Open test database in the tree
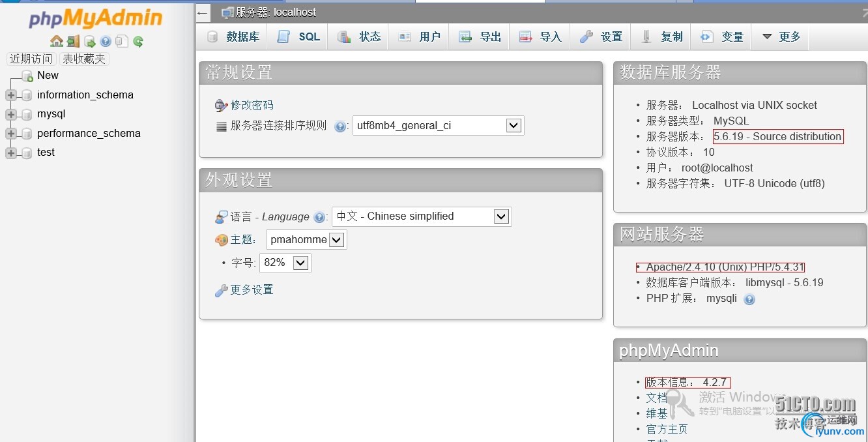Screen dimensions: 868x442 coord(46,153)
